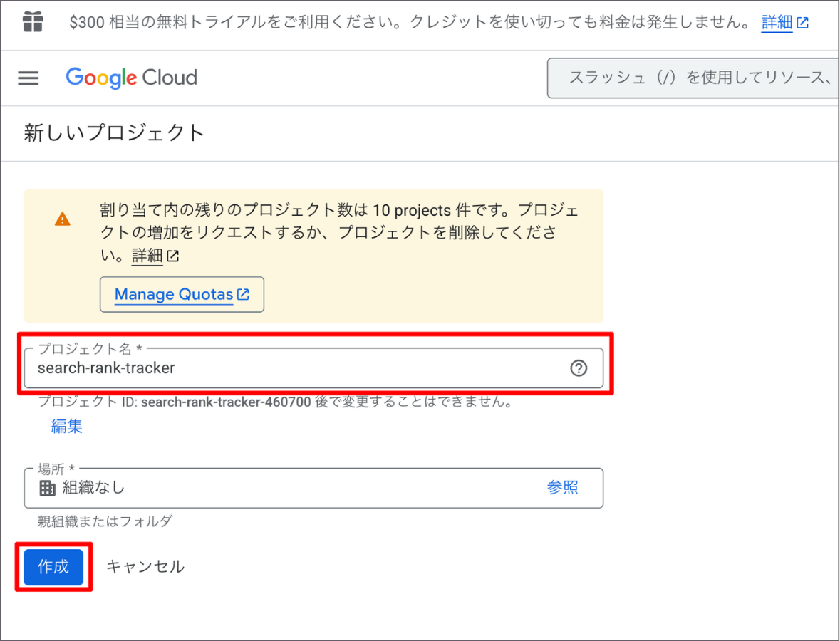
Task: Click the $300 free trial banner text
Action: [x=410, y=23]
